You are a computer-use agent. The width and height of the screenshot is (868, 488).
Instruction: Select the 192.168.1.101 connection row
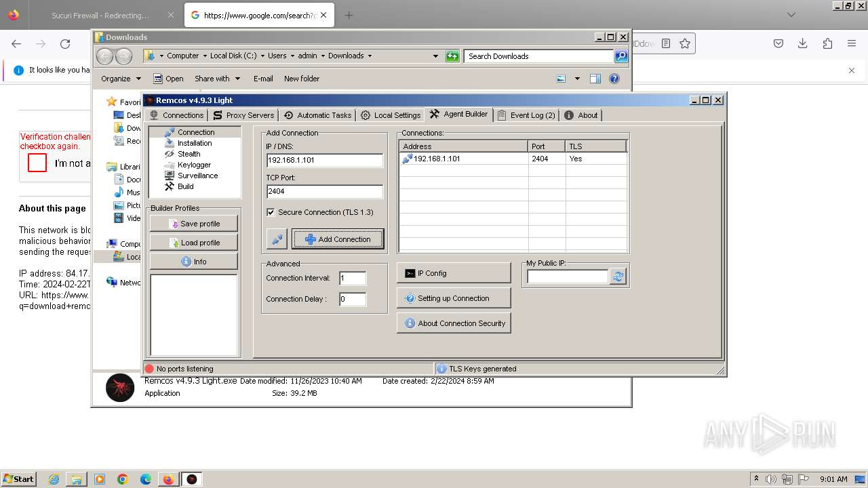(x=513, y=159)
